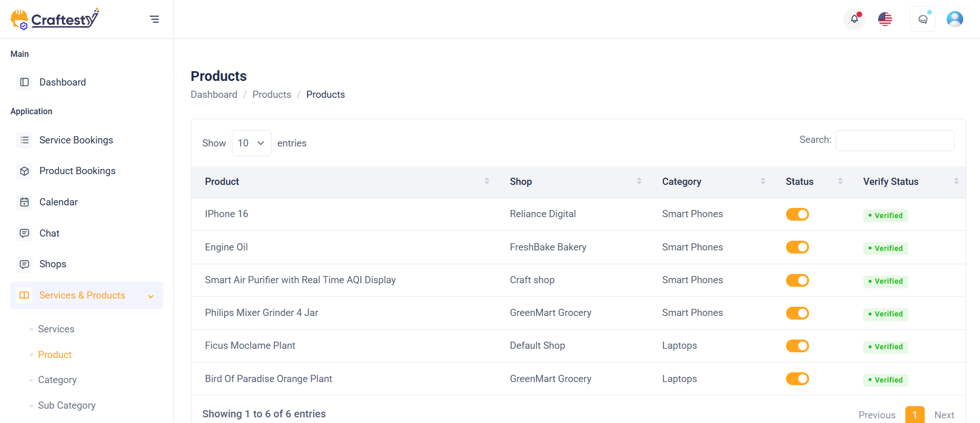Sort table by Product column arrows
This screenshot has height=423, width=980.
[x=487, y=181]
